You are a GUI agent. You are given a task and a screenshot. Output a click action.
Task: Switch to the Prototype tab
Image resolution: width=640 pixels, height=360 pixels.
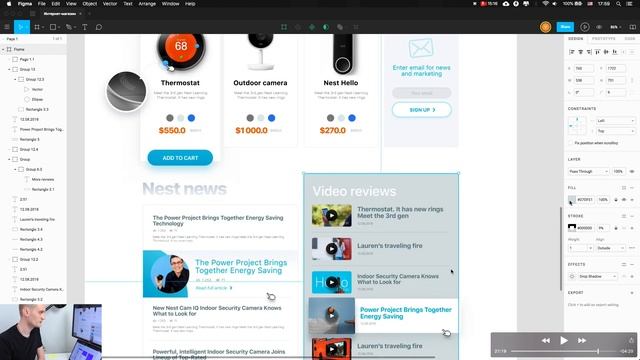tap(603, 38)
